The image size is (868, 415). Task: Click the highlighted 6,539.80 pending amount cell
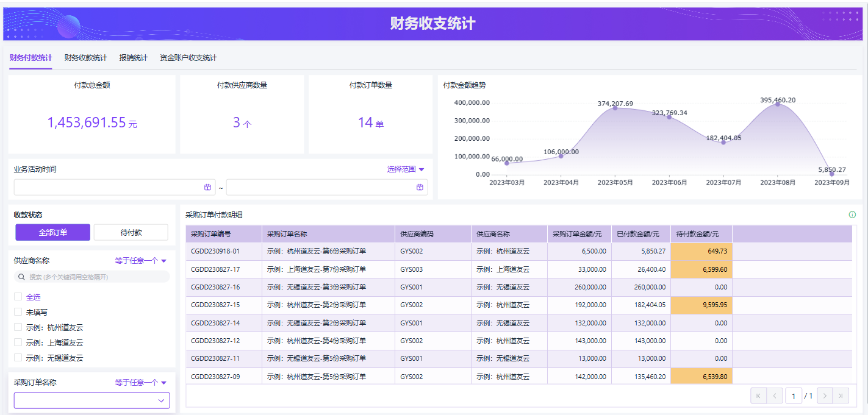coord(701,377)
